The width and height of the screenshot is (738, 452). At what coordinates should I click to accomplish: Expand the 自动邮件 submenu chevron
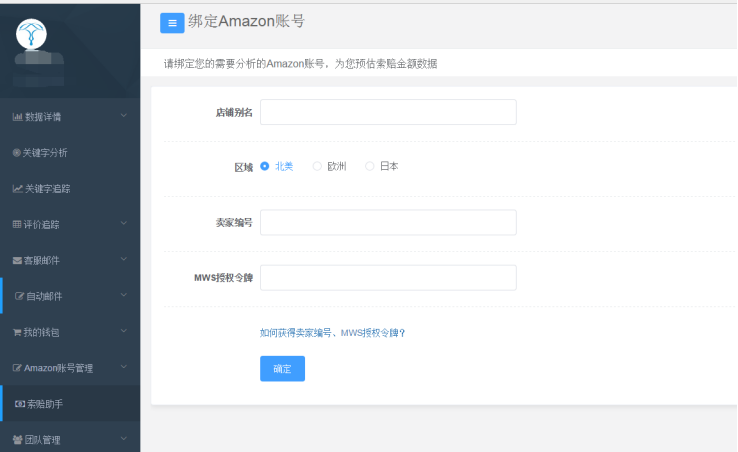(x=124, y=295)
